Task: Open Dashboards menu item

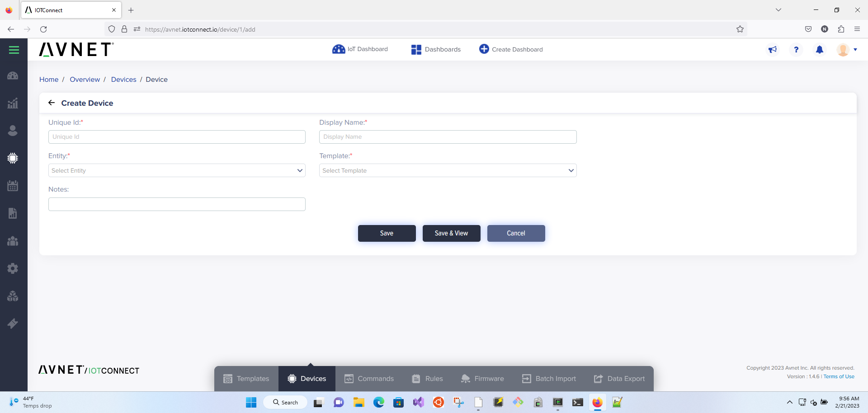Action: (436, 49)
